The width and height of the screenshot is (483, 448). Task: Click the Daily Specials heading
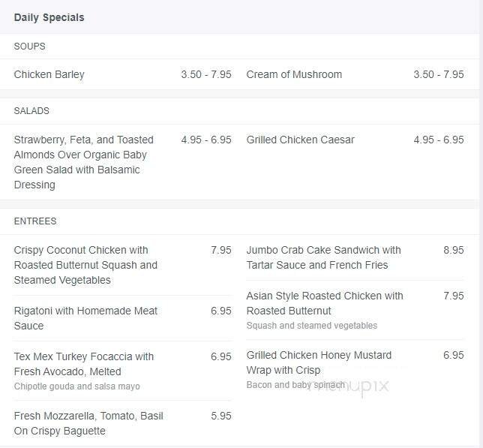coord(49,17)
